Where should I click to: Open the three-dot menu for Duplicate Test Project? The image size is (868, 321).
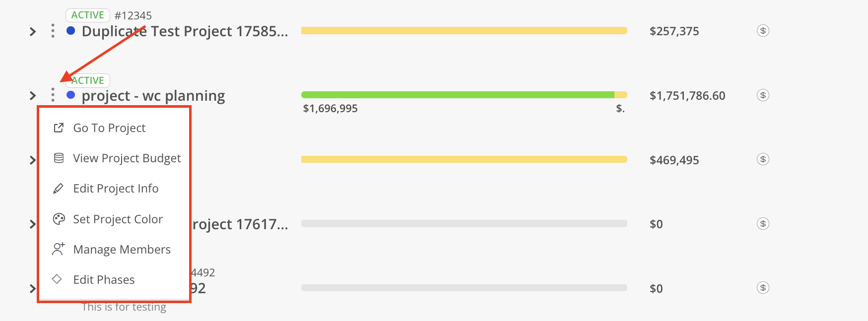click(53, 31)
